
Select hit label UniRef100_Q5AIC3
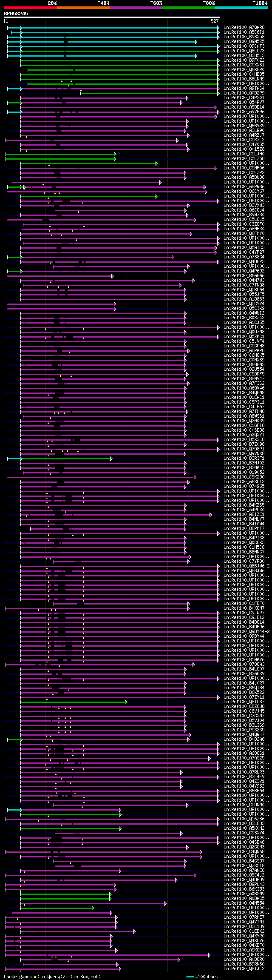pyautogui.click(x=244, y=247)
